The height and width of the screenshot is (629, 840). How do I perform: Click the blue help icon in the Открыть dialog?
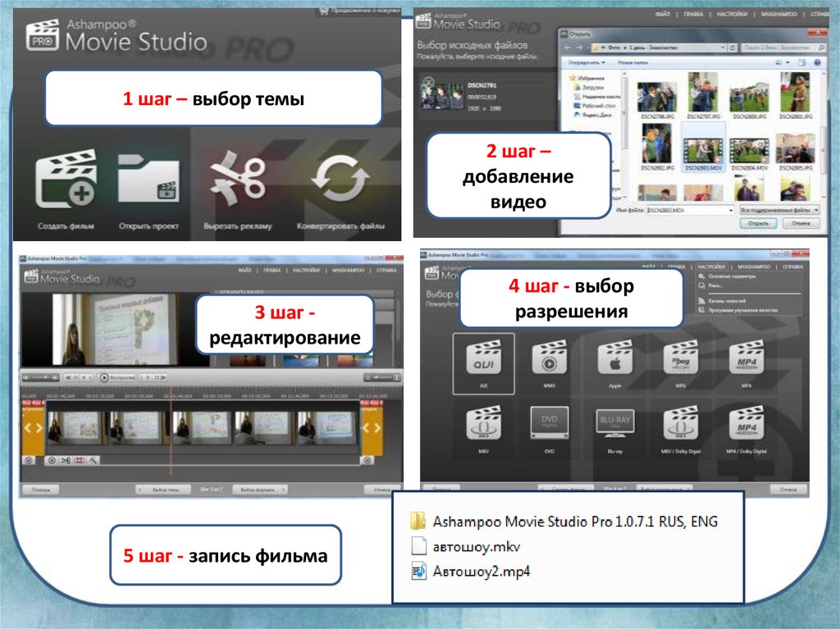[818, 62]
